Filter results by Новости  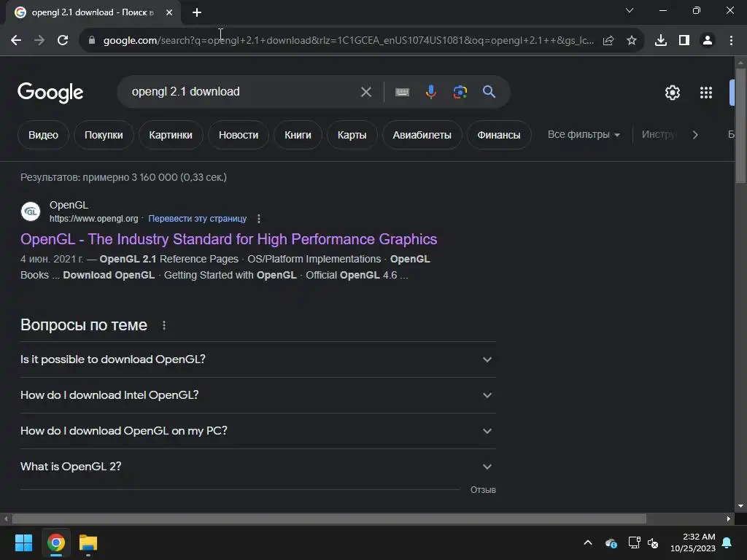[x=239, y=135]
